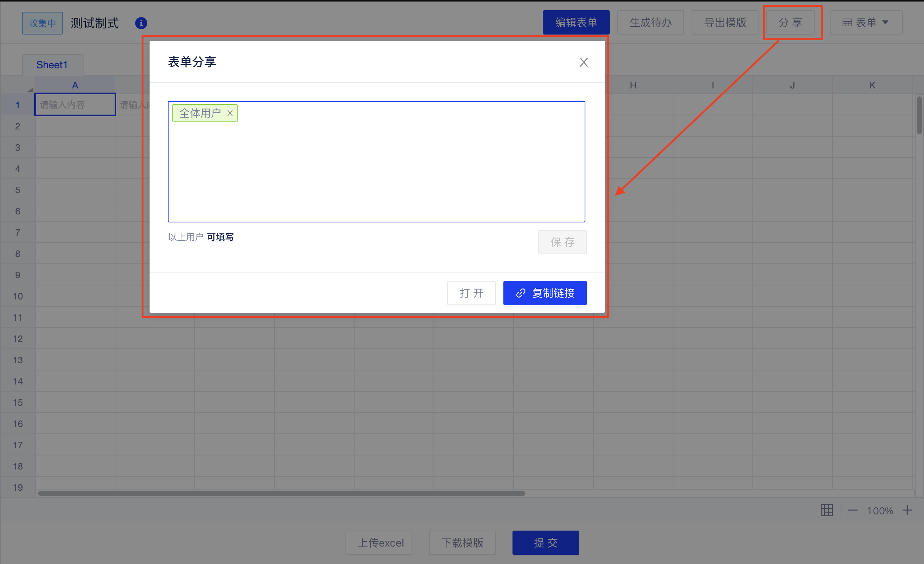Image resolution: width=924 pixels, height=564 pixels.
Task: Click the grid view icon near zoom controls
Action: click(827, 510)
